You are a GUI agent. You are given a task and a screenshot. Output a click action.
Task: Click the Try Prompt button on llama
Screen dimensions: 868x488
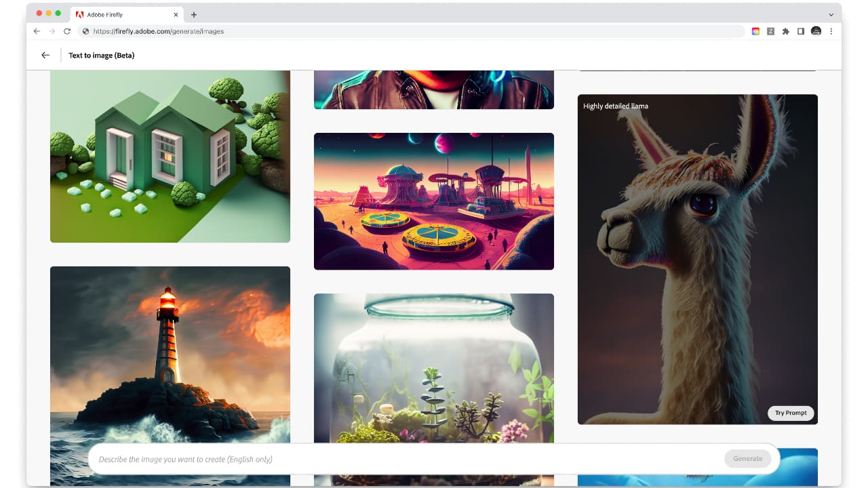791,413
